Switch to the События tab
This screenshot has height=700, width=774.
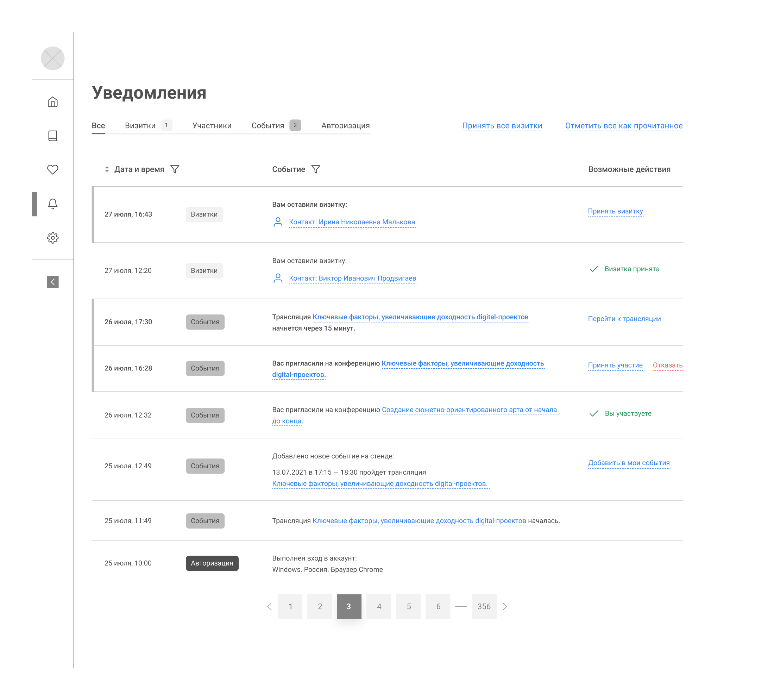coord(268,126)
